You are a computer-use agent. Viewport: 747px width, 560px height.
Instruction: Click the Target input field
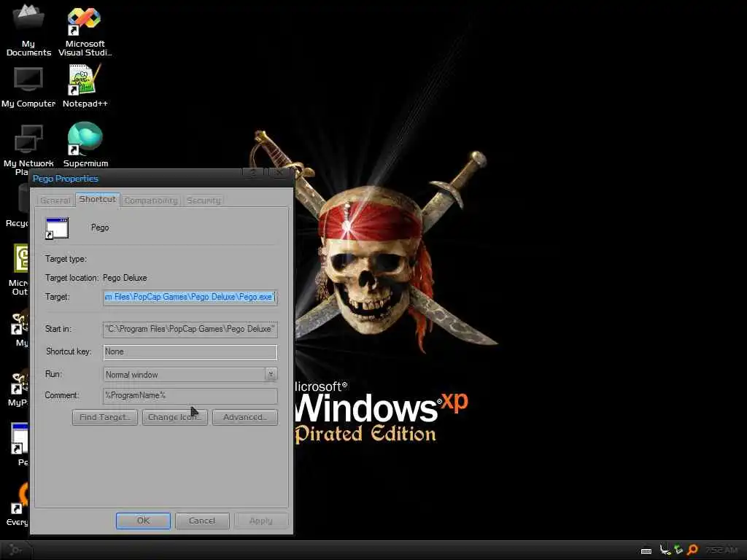[x=190, y=297]
